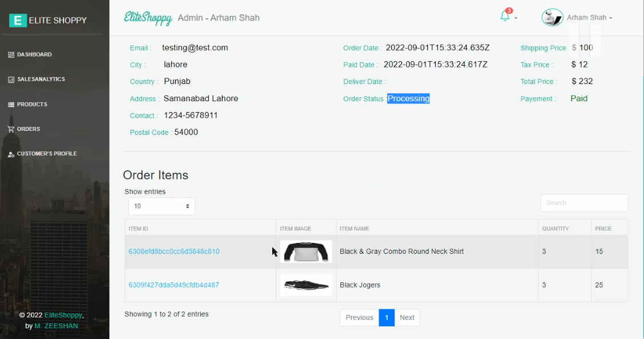Screen dimensions: 644x339
Task: Expand the Arham Shah user dropdown
Action: (x=589, y=18)
